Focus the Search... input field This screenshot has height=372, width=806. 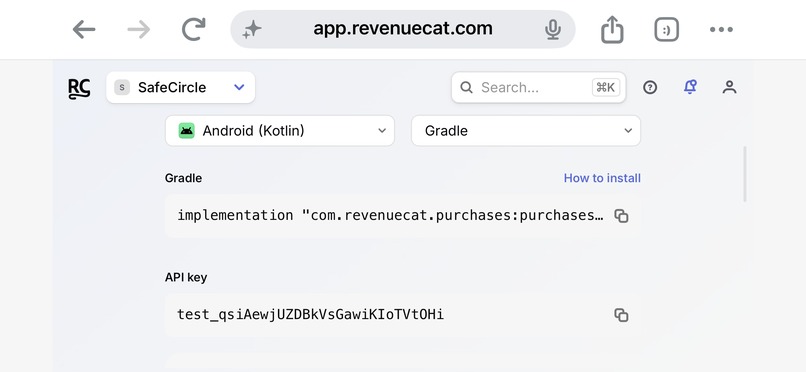coord(538,87)
